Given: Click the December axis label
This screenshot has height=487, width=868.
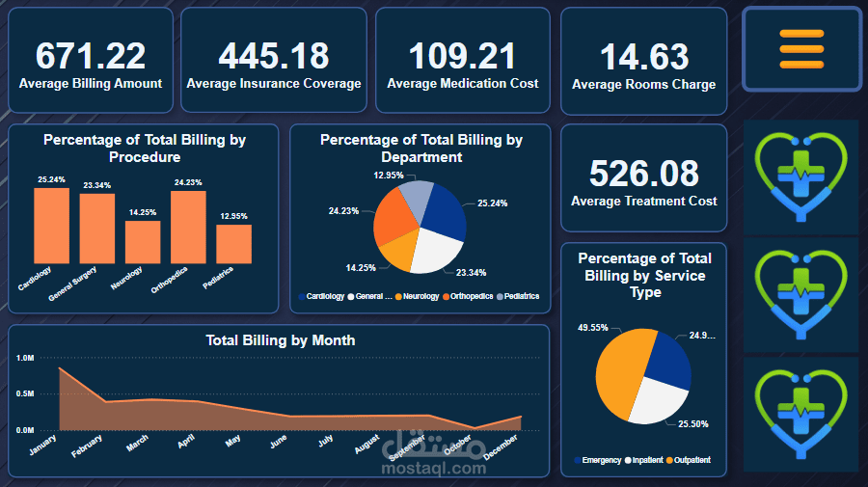Looking at the screenshot, I should 501,447.
